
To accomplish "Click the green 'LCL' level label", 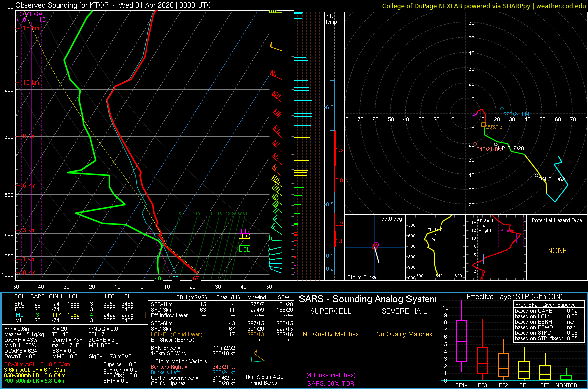I will click(244, 249).
